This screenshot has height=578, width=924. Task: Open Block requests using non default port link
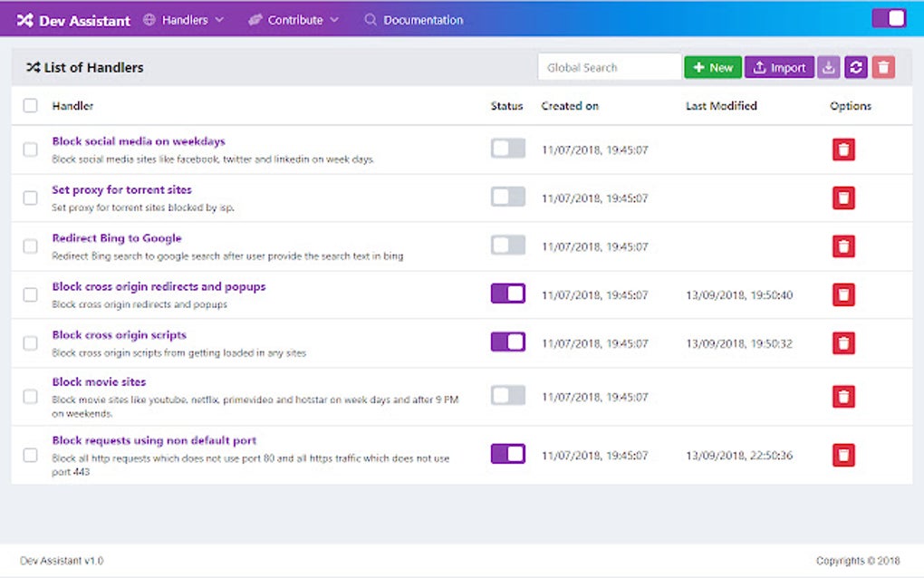pyautogui.click(x=154, y=440)
